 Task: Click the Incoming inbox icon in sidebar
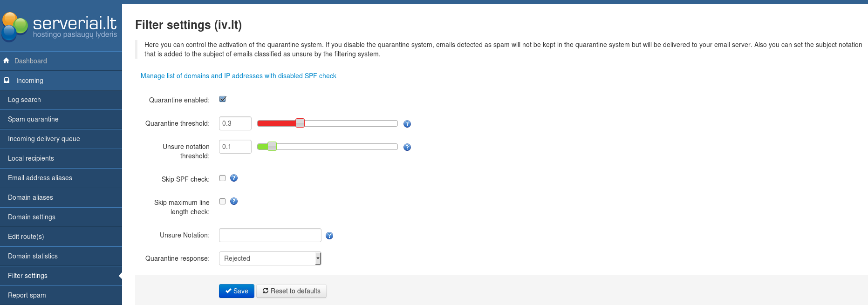coord(7,81)
